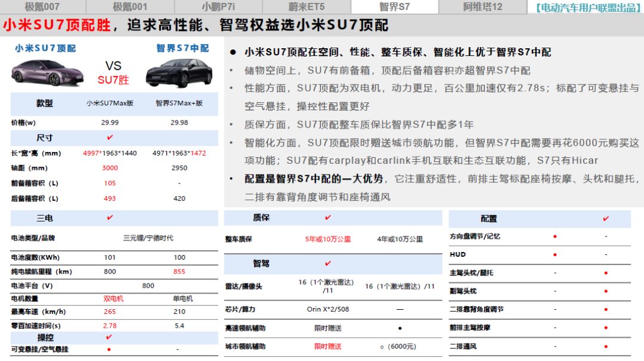The image size is (644, 361).
Task: Click the acceleration time 2.78
Action: (110, 326)
